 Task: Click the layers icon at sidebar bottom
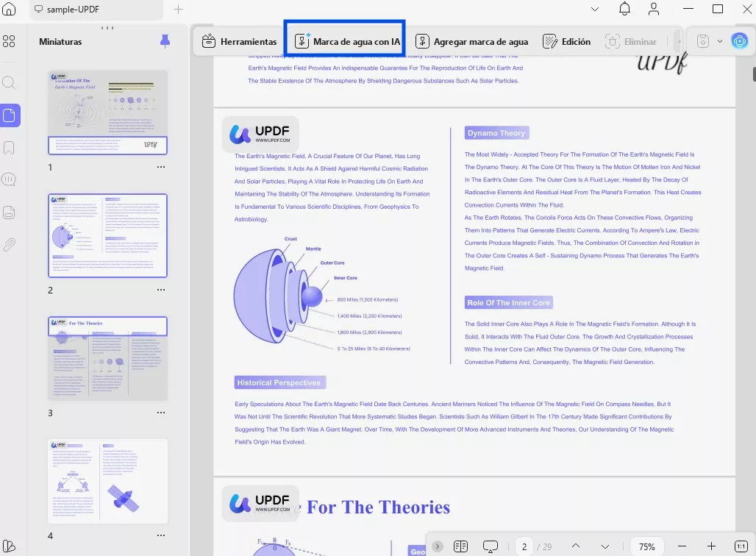9,546
